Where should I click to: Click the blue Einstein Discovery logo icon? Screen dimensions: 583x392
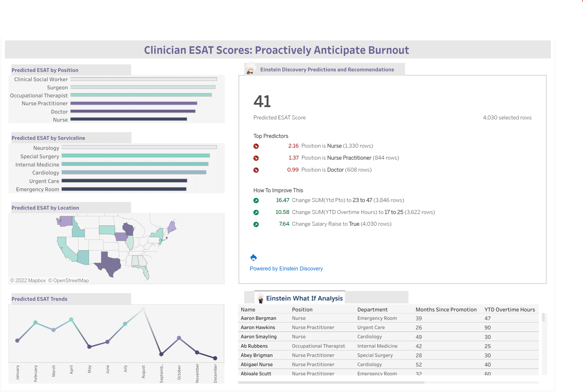point(254,257)
